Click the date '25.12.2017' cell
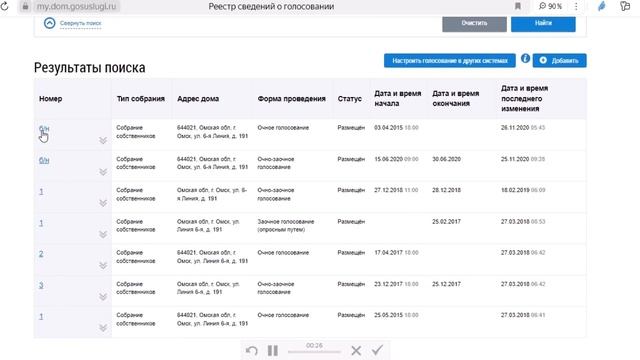640x360 pixels. tap(447, 284)
